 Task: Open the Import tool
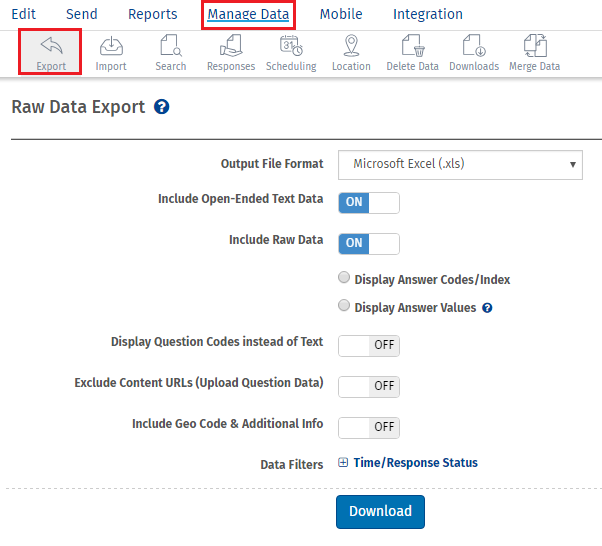(111, 53)
